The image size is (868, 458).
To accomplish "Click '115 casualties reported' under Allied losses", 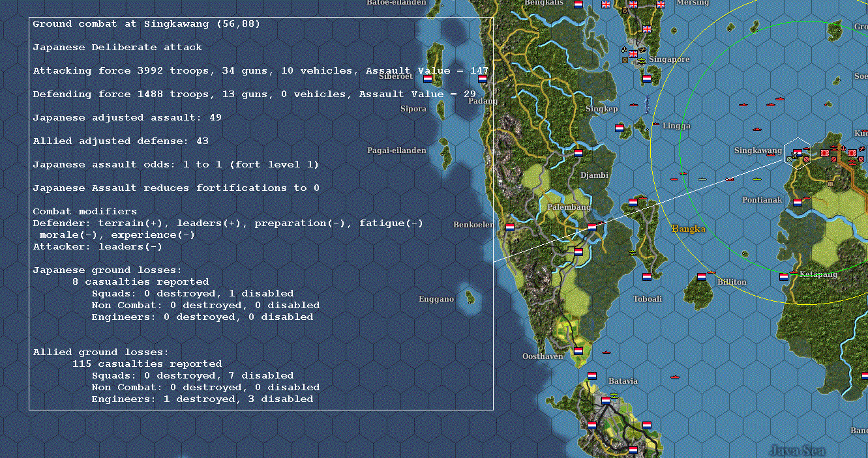I will (147, 364).
